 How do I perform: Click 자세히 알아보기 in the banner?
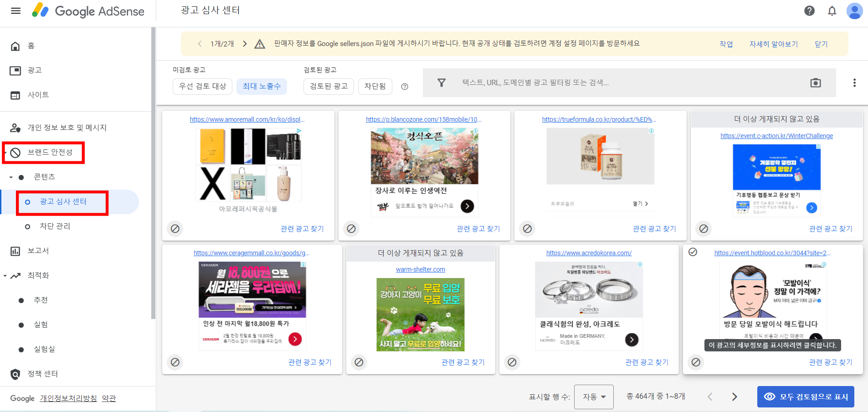774,44
